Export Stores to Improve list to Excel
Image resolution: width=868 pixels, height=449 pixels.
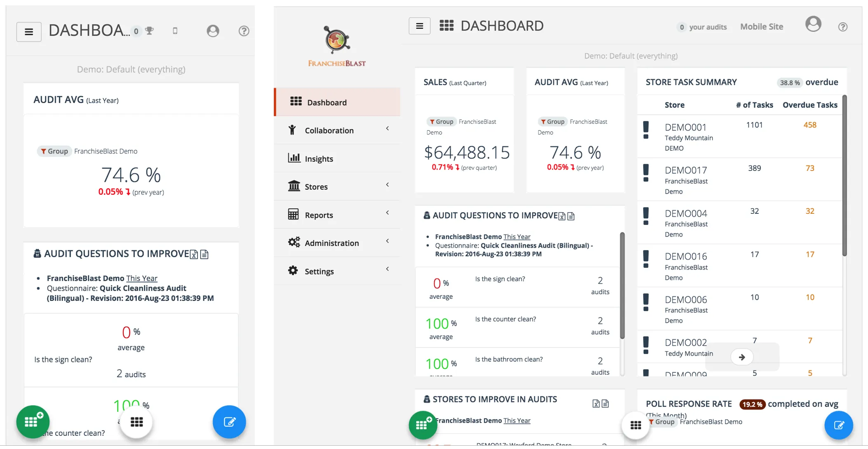click(595, 403)
